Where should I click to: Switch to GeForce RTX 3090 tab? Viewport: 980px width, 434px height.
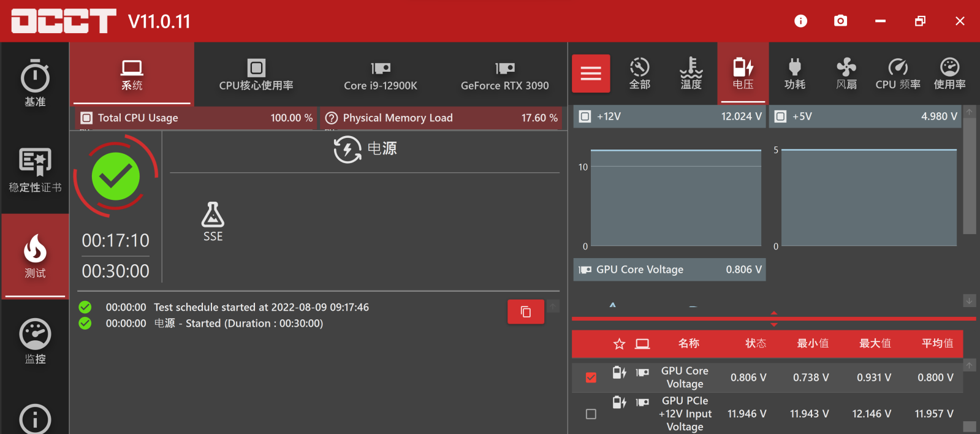[x=504, y=75]
